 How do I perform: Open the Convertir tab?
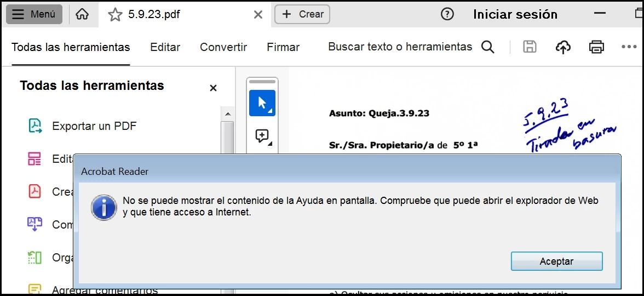pyautogui.click(x=223, y=47)
